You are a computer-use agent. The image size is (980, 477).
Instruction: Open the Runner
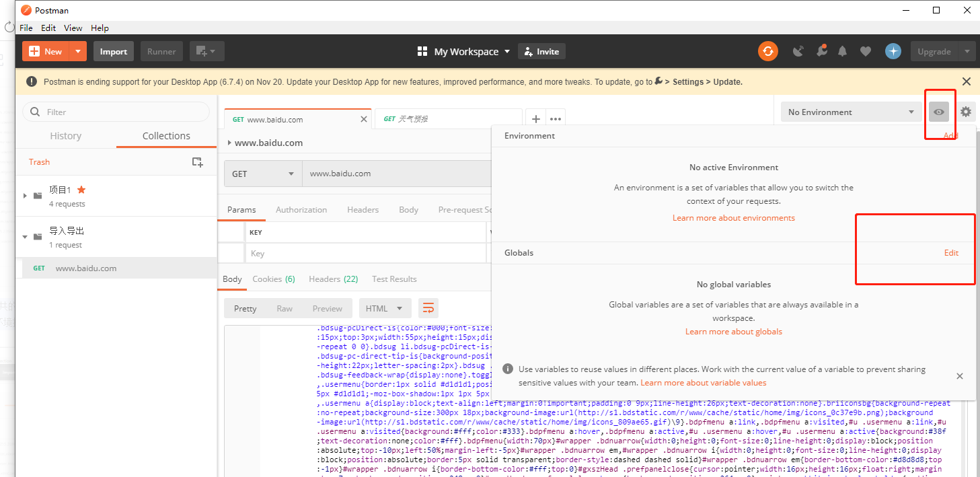click(161, 52)
